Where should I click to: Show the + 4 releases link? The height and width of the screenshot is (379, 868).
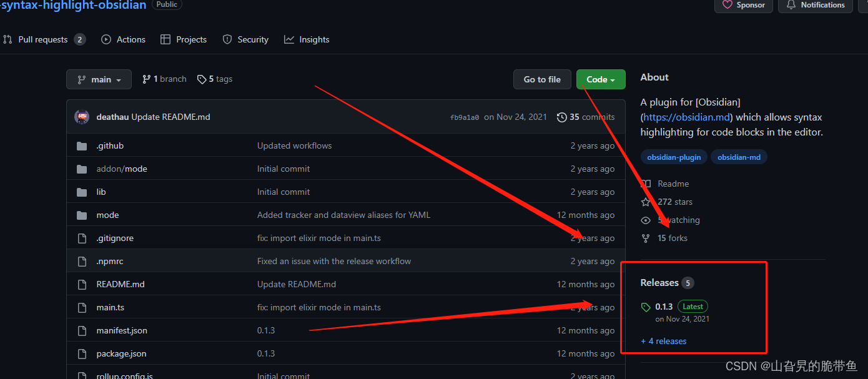[663, 341]
